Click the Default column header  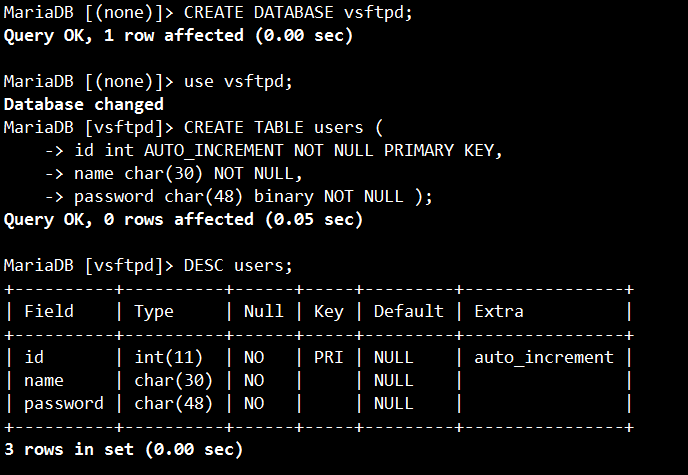pyautogui.click(x=408, y=311)
